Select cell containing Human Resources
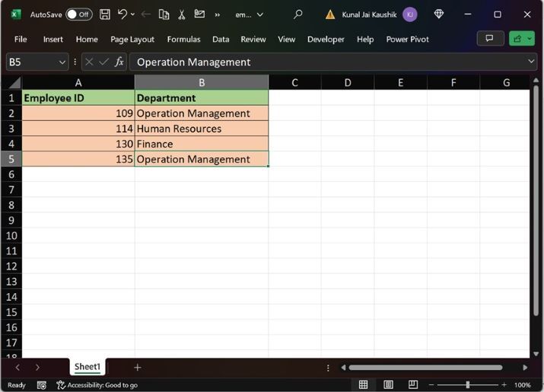 [202, 129]
